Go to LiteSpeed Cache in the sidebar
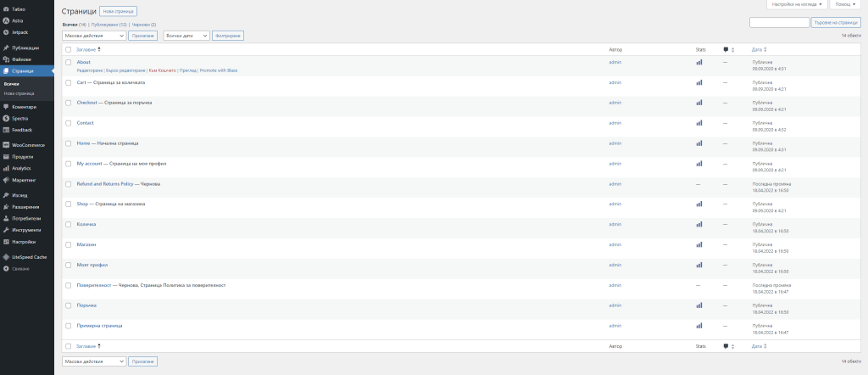This screenshot has height=375, width=868. [x=29, y=256]
